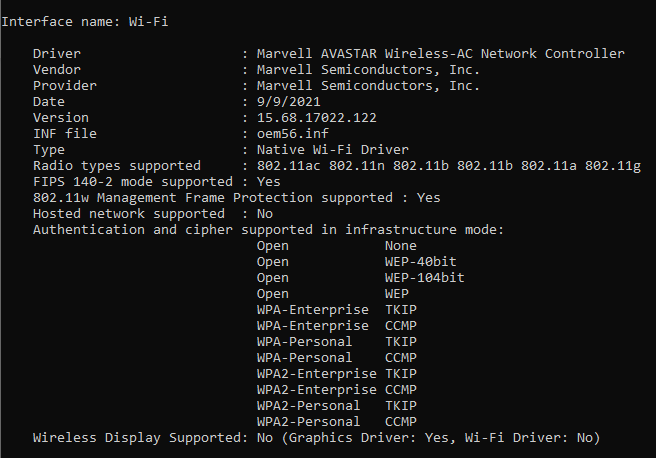
Task: Click the 802.11w Management Frame Protection line
Action: point(236,198)
